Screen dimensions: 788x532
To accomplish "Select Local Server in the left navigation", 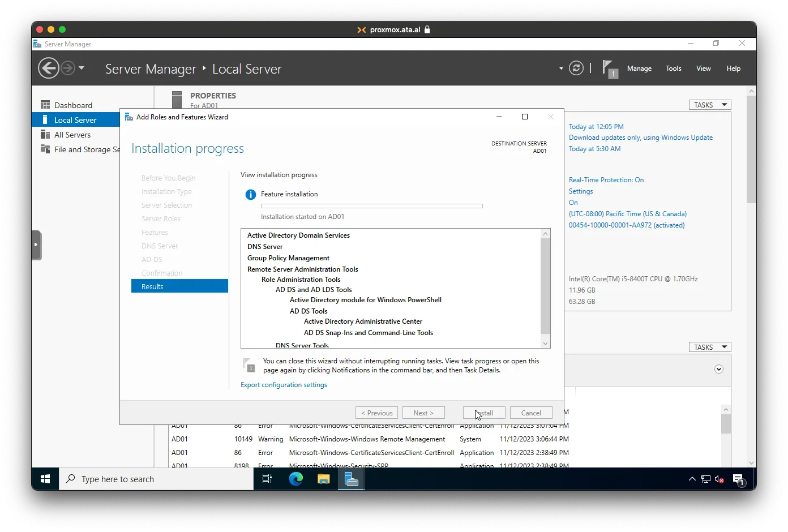I will [x=76, y=120].
